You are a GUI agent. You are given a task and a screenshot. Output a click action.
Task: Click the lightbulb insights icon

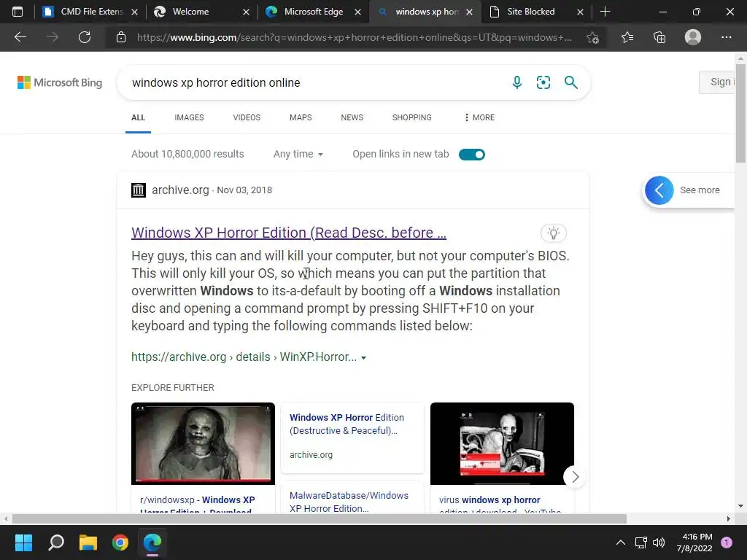553,233
